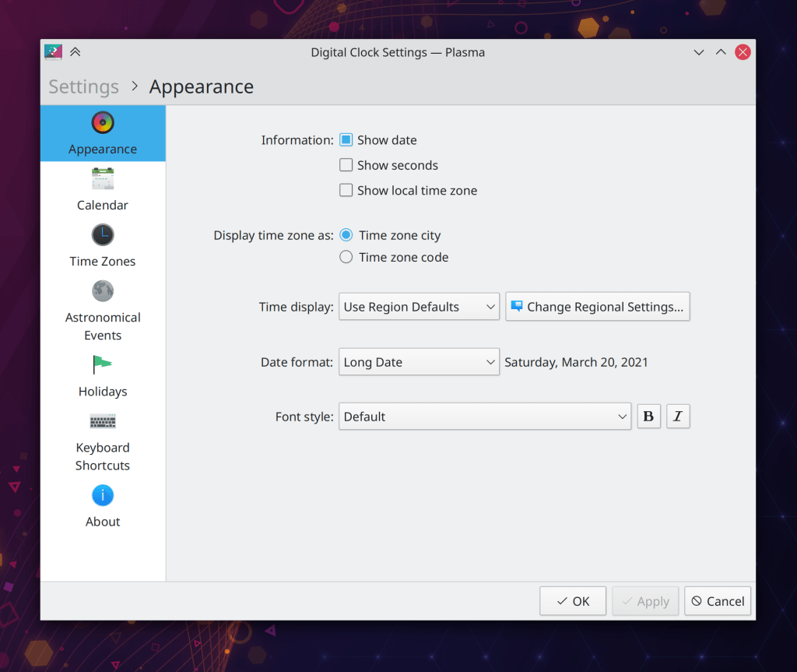The height and width of the screenshot is (672, 797).
Task: Open the Font style Default dropdown
Action: [x=484, y=417]
